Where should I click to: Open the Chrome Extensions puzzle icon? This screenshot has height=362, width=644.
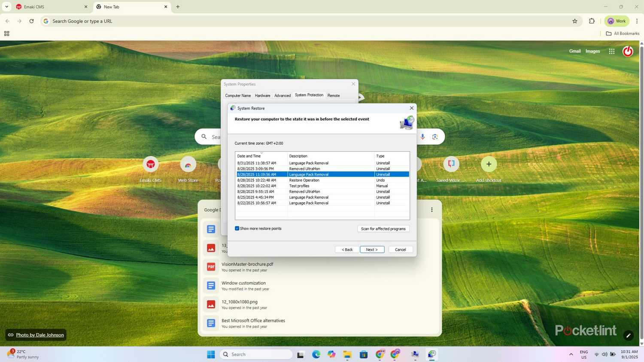pyautogui.click(x=592, y=21)
